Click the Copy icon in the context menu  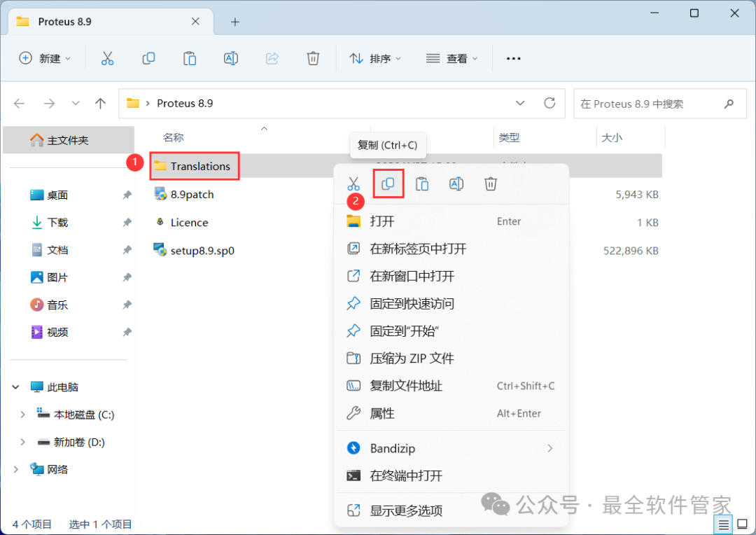pos(388,183)
